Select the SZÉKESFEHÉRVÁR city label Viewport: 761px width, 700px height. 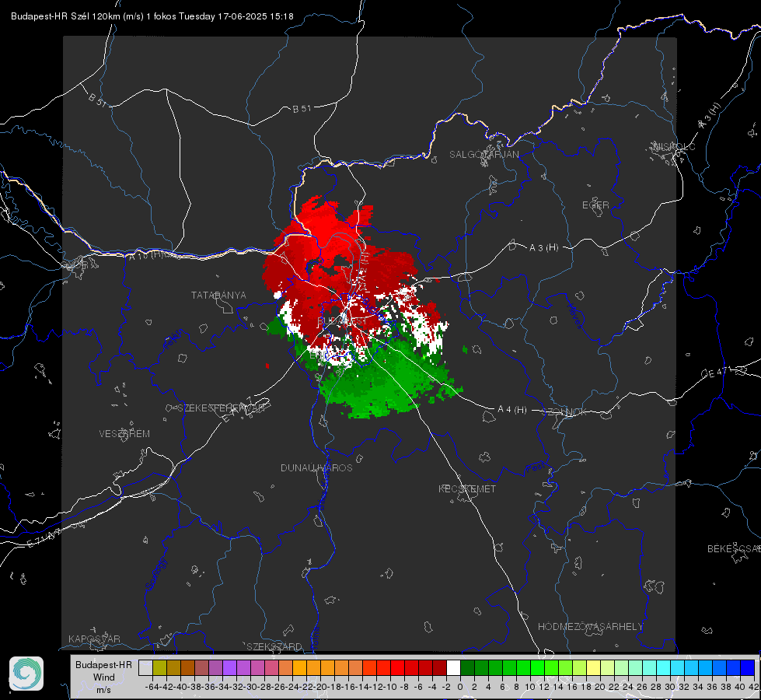(x=221, y=408)
